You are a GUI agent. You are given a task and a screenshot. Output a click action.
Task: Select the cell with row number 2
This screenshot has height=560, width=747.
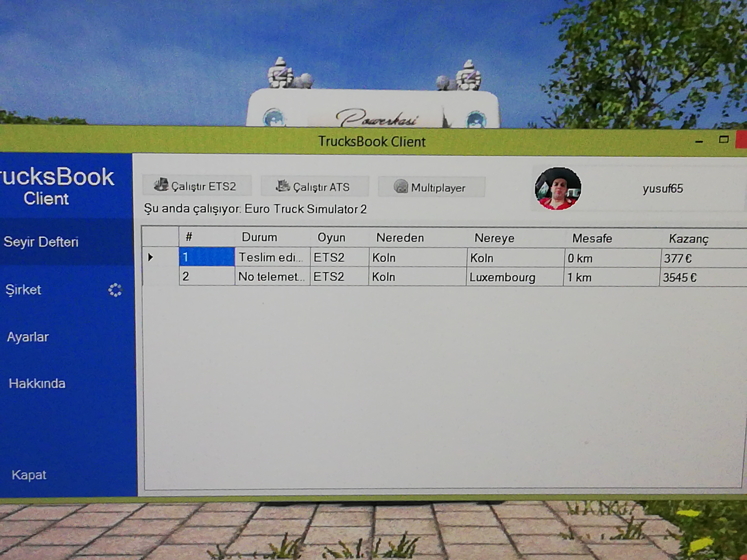(207, 276)
